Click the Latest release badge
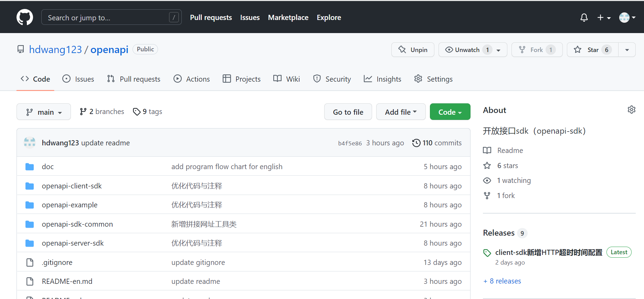644x299 pixels. [619, 252]
